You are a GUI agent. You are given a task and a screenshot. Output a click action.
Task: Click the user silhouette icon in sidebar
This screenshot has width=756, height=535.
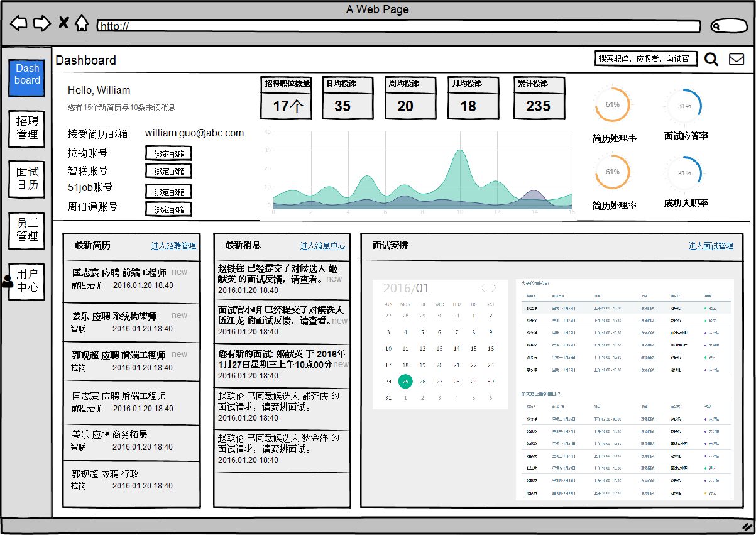click(x=8, y=281)
